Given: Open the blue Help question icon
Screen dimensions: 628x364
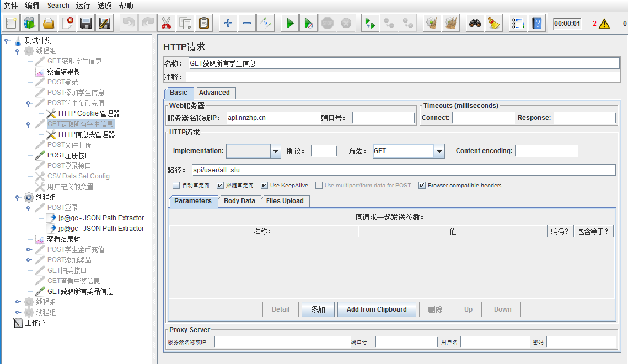Looking at the screenshot, I should tap(536, 23).
